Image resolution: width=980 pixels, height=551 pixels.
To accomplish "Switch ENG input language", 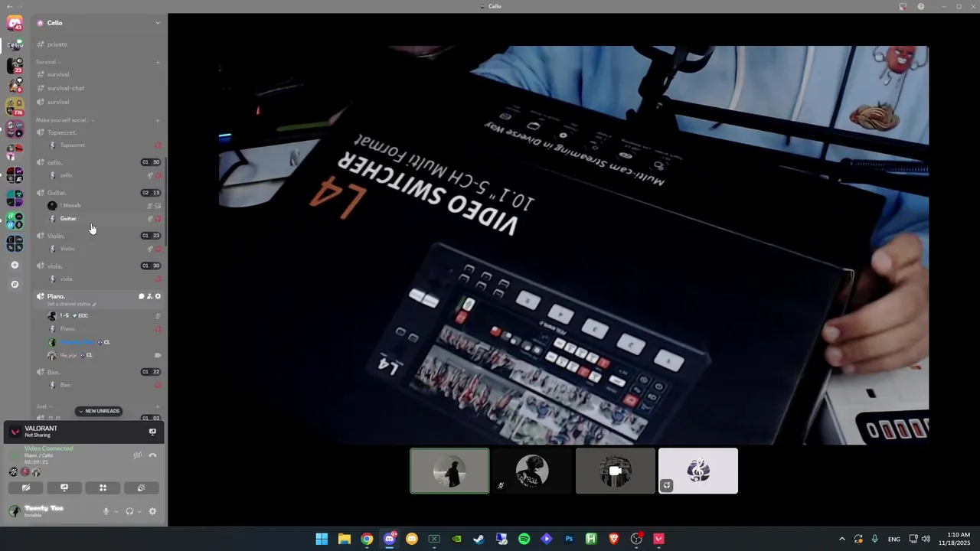I will [894, 539].
